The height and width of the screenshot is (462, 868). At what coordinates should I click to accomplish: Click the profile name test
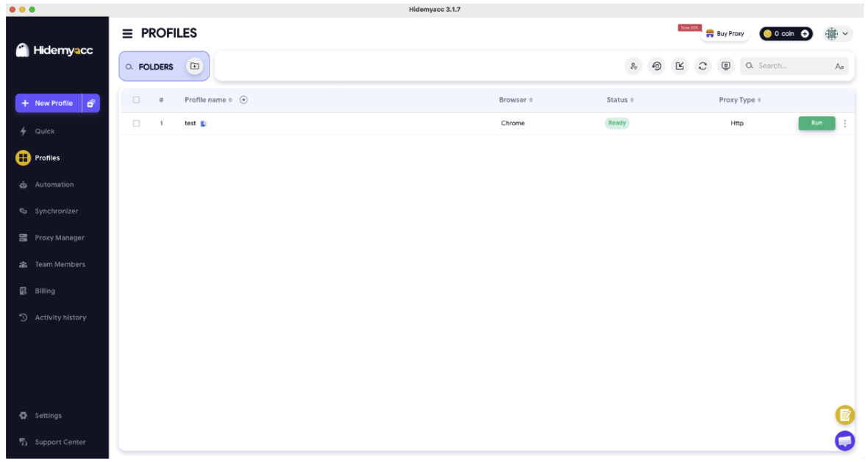click(190, 123)
